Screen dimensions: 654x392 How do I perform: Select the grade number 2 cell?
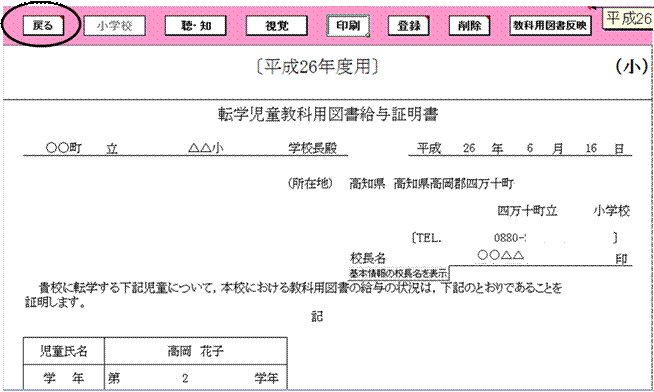tap(185, 378)
